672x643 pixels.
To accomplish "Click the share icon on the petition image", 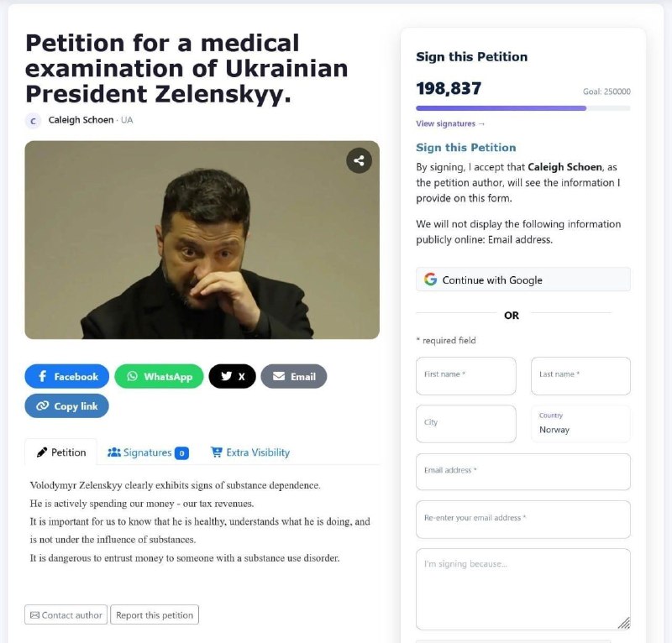I will [x=359, y=160].
